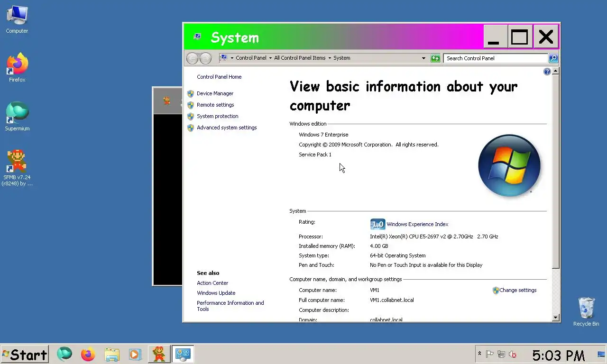Click the Show desktop icon beside the clock
Image resolution: width=607 pixels, height=364 pixels.
pyautogui.click(x=601, y=354)
